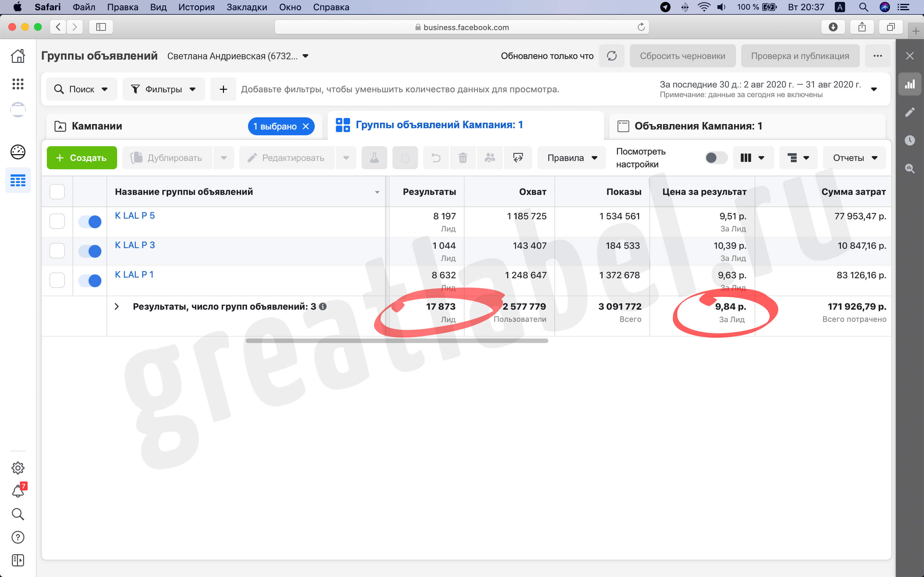Turn off the K LAL P 5 ad set toggle
This screenshot has height=577, width=924.
(90, 222)
